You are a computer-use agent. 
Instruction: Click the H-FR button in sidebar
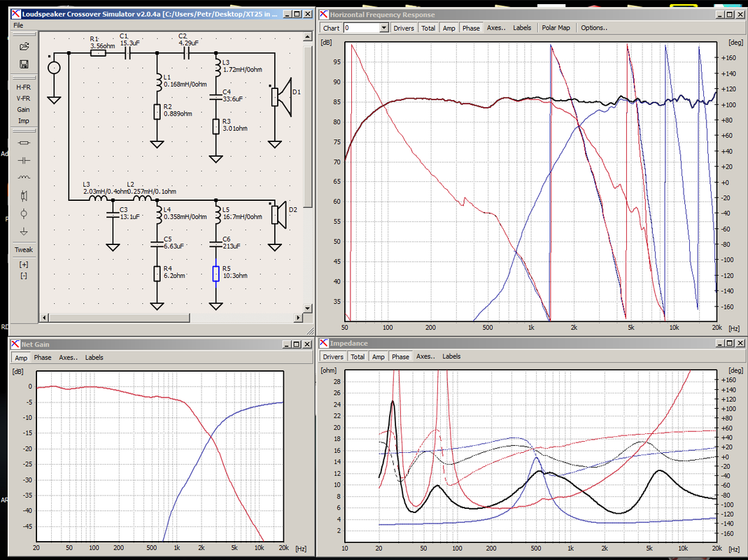coord(23,87)
